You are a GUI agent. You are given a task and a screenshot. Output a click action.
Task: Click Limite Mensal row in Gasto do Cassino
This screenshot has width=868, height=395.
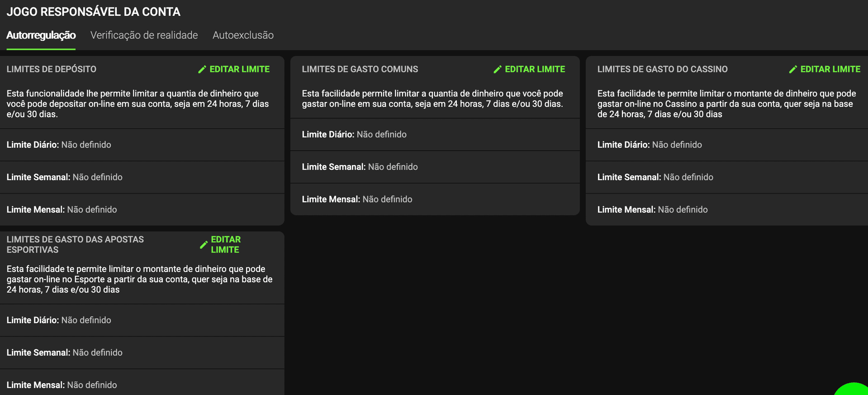click(727, 209)
